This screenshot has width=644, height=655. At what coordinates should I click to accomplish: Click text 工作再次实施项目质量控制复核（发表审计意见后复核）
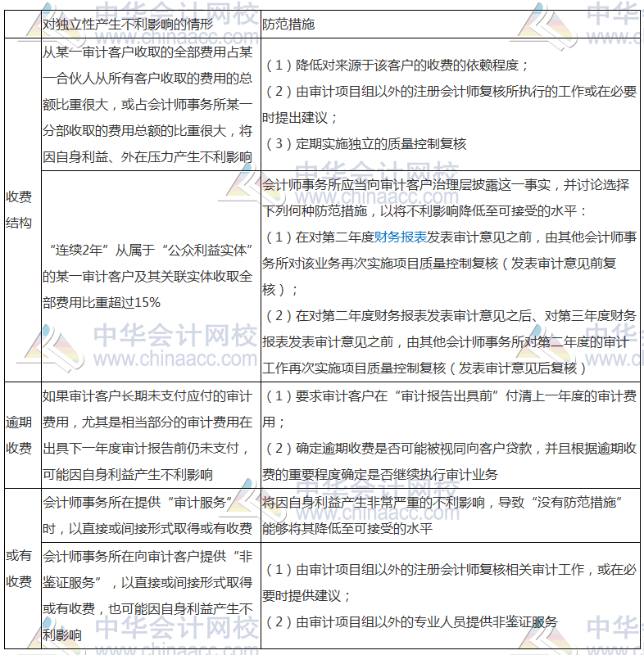click(424, 368)
